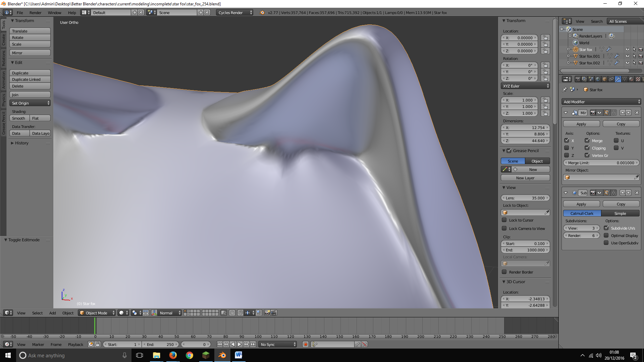Screen dimensions: 644x362
Task: Expand the History panel
Action: (12, 143)
